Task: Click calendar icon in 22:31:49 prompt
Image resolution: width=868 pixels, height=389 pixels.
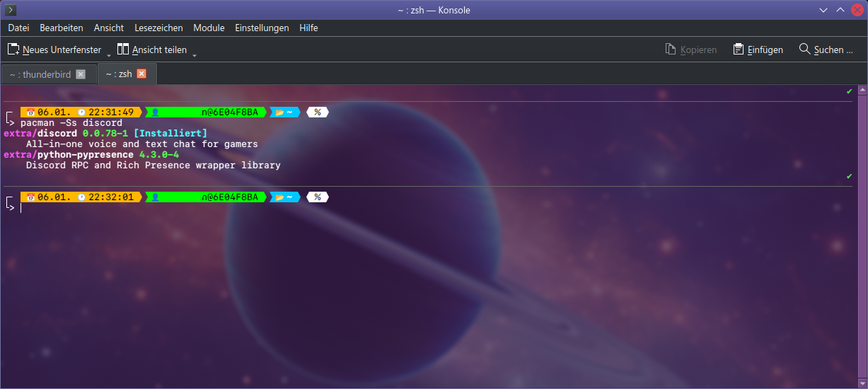Action: click(x=30, y=112)
